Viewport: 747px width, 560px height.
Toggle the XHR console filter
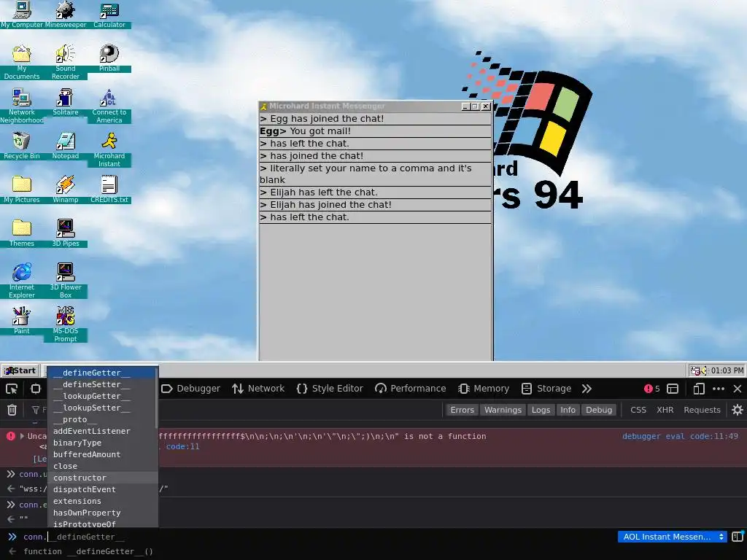pos(665,410)
